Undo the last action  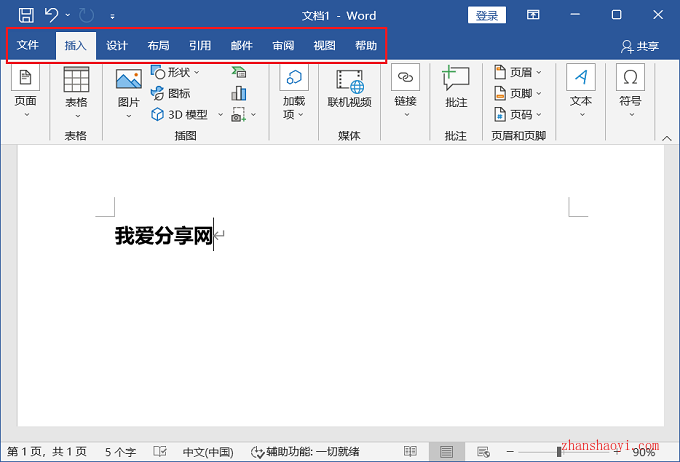[x=51, y=16]
